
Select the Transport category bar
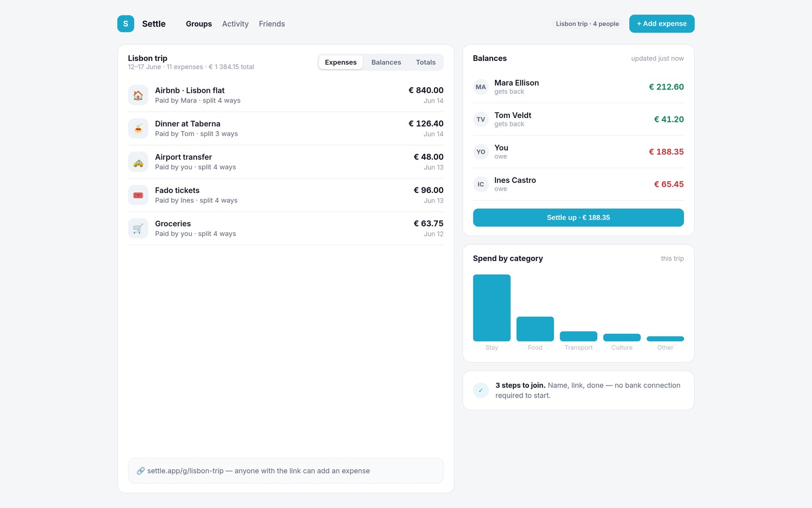579,336
